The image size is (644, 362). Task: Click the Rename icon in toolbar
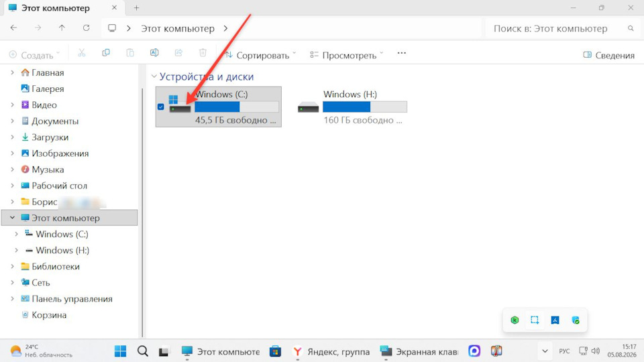click(154, 53)
